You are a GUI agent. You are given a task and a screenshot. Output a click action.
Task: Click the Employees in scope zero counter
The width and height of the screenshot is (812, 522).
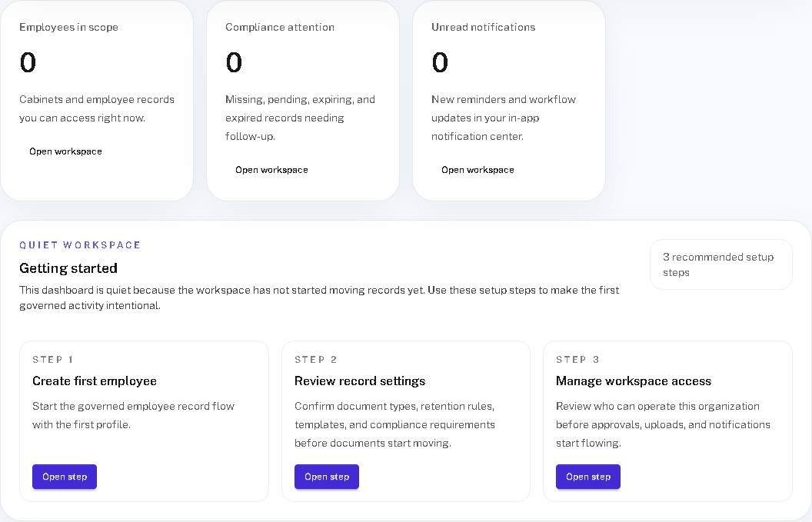pyautogui.click(x=28, y=62)
